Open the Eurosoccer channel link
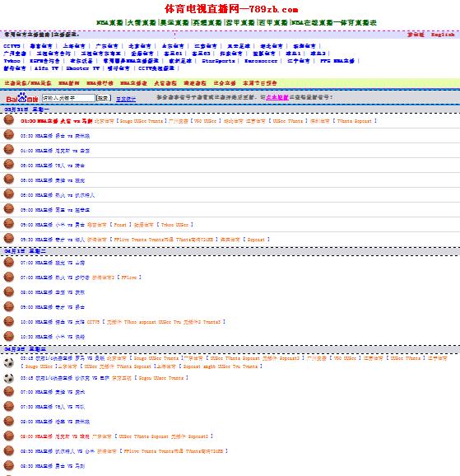The height and width of the screenshot is (476, 460). pyautogui.click(x=261, y=61)
